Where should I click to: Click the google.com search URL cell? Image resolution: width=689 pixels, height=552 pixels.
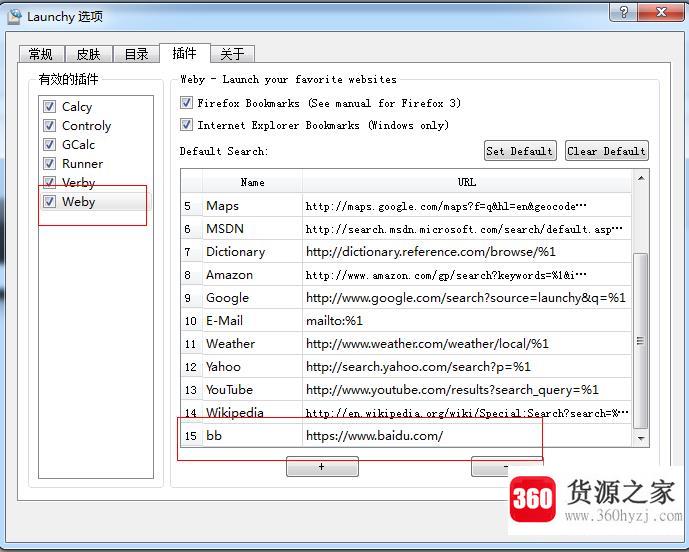click(x=467, y=298)
